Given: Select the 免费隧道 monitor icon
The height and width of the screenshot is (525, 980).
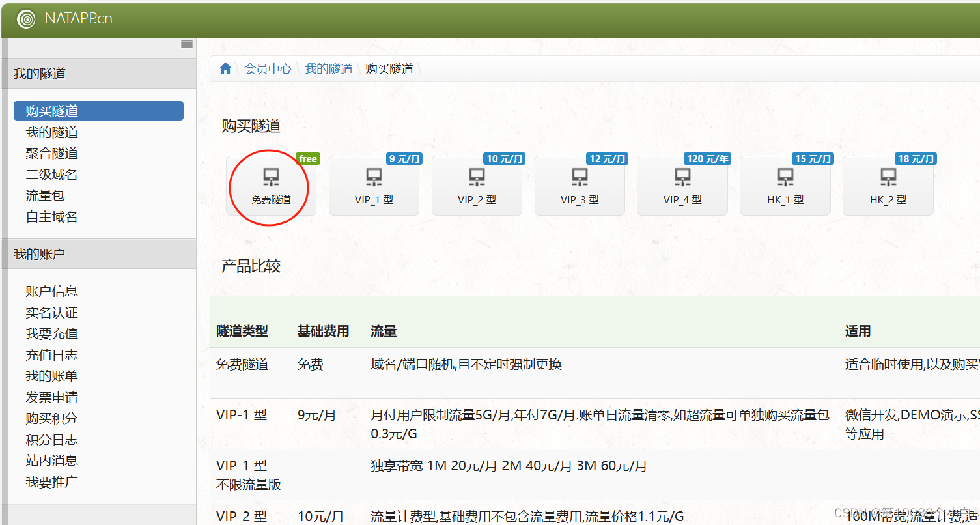Looking at the screenshot, I should point(271,177).
